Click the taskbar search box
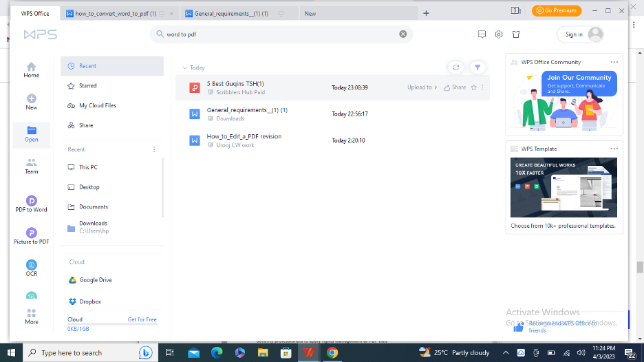This screenshot has width=644, height=362. (90, 352)
